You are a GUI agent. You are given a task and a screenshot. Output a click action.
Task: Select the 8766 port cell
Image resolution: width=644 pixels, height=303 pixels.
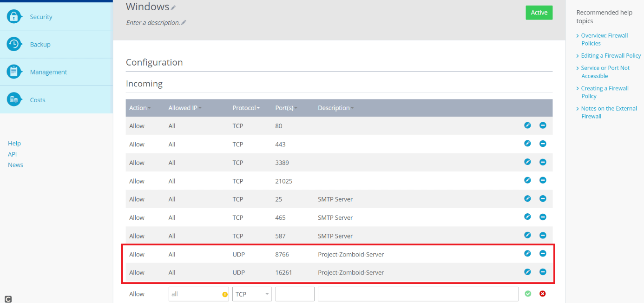pos(282,254)
